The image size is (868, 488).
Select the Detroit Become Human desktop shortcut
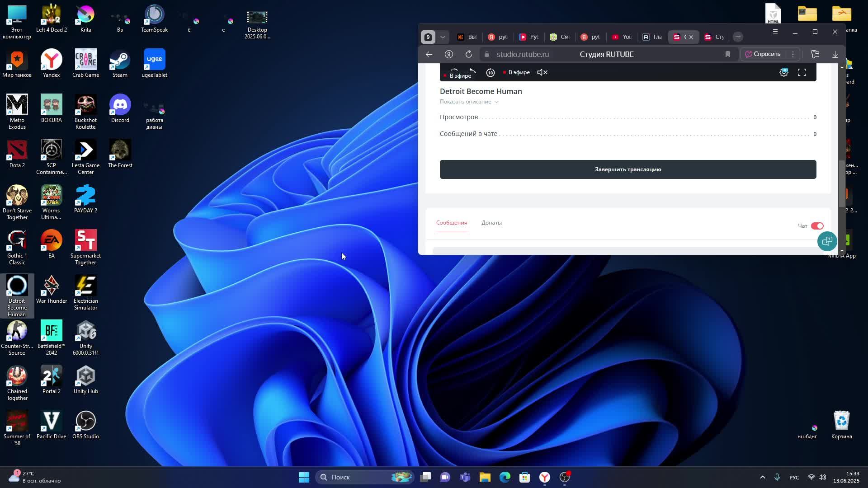(17, 296)
